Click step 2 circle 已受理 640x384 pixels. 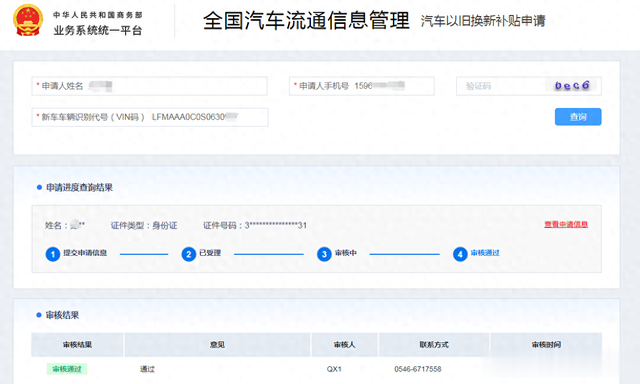(x=189, y=254)
